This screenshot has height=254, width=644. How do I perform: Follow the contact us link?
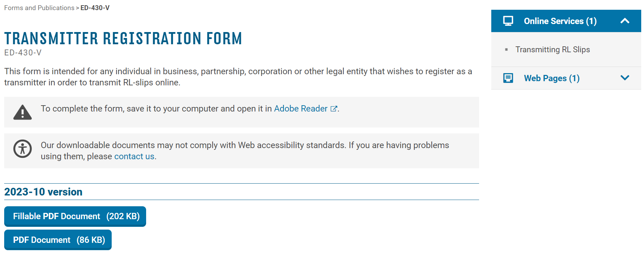coord(134,156)
